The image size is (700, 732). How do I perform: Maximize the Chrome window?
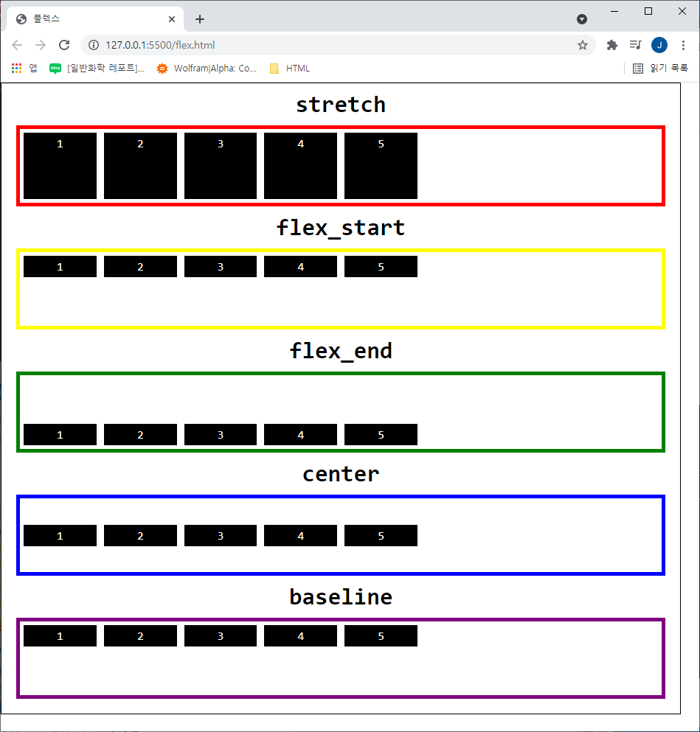point(648,11)
